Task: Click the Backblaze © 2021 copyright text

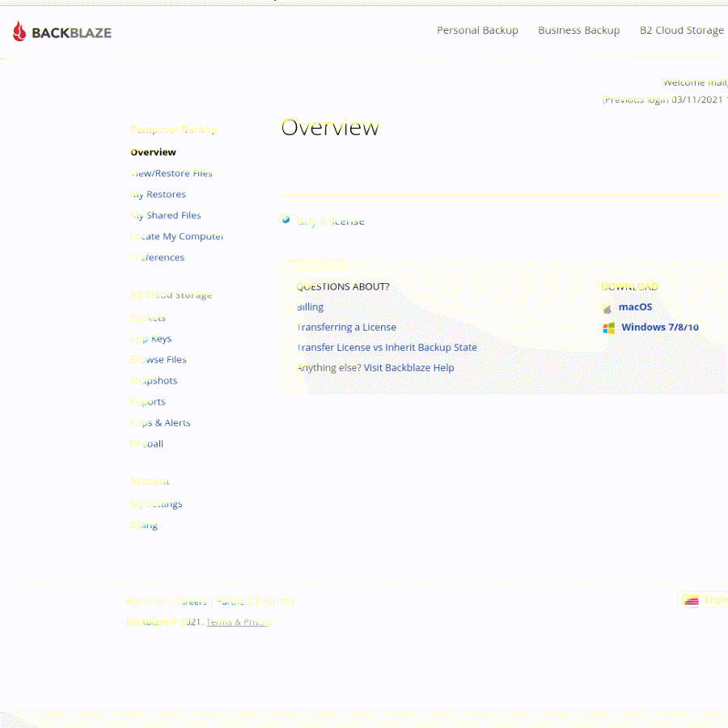Action: [x=165, y=622]
